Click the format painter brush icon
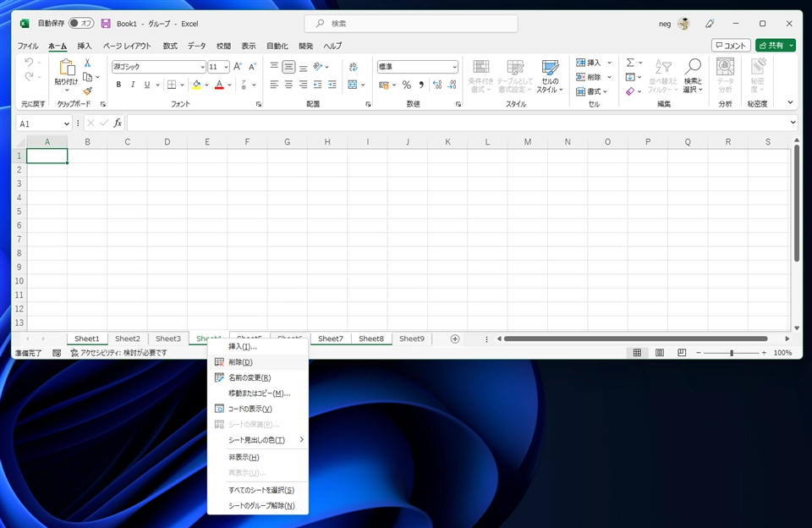812x528 pixels. [x=87, y=91]
